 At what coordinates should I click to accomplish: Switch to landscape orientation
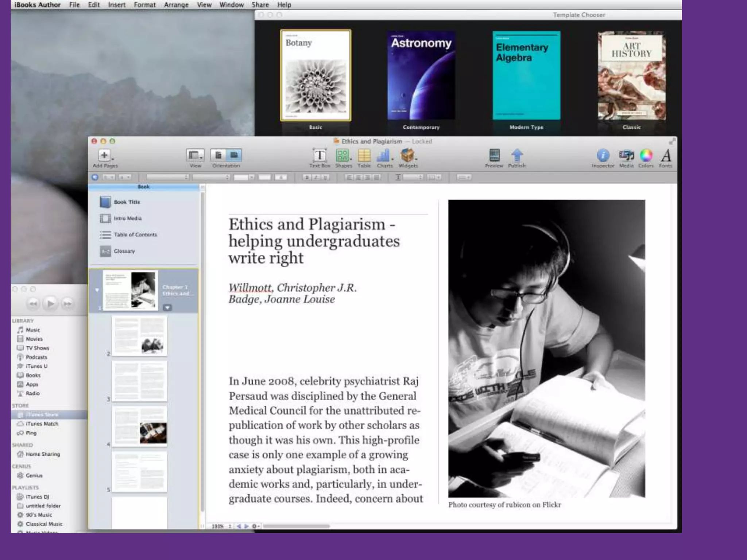234,155
